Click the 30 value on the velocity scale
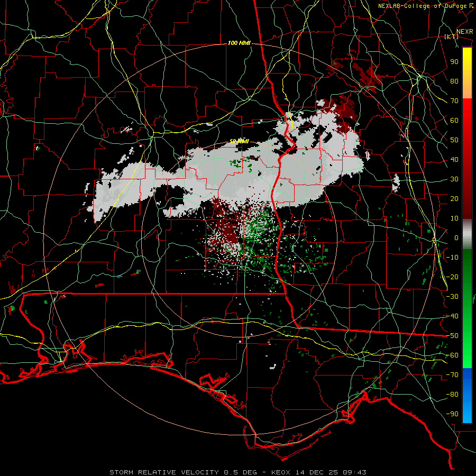Viewport: 476px width, 476px height. point(454,179)
